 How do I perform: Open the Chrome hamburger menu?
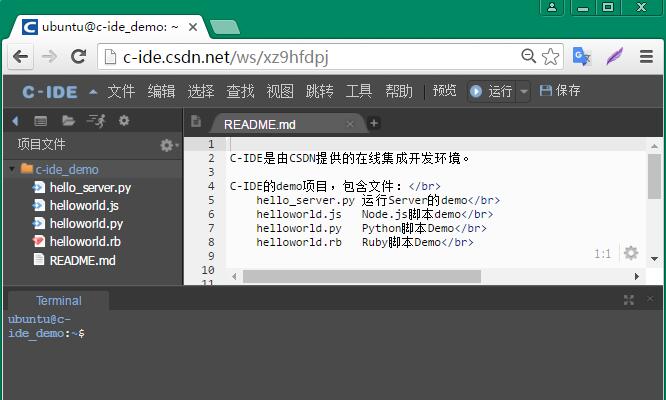[646, 56]
